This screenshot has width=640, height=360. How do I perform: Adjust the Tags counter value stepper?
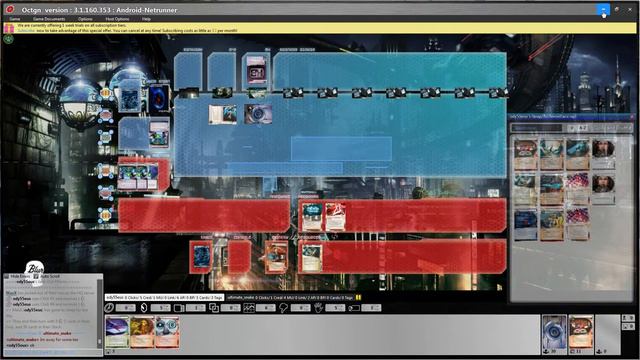371,308
